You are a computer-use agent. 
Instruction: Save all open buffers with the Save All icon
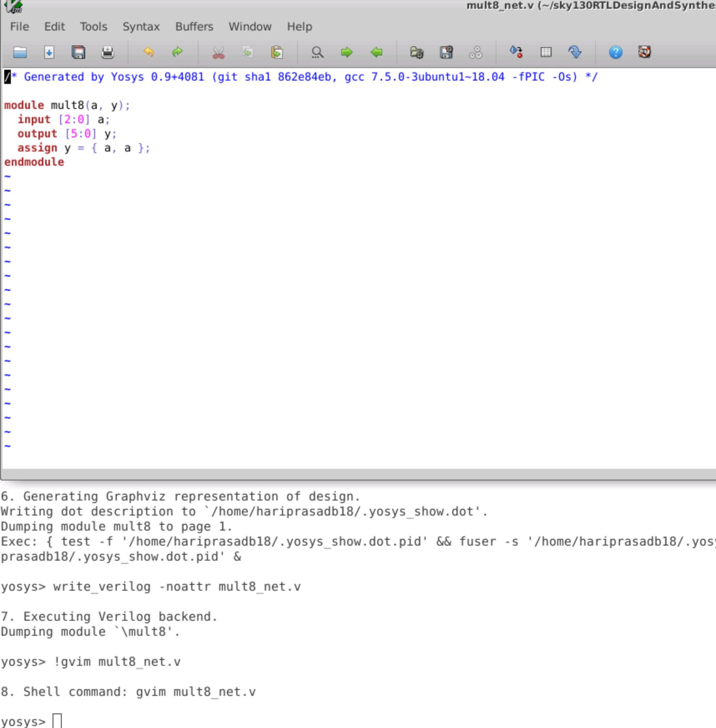click(x=79, y=52)
